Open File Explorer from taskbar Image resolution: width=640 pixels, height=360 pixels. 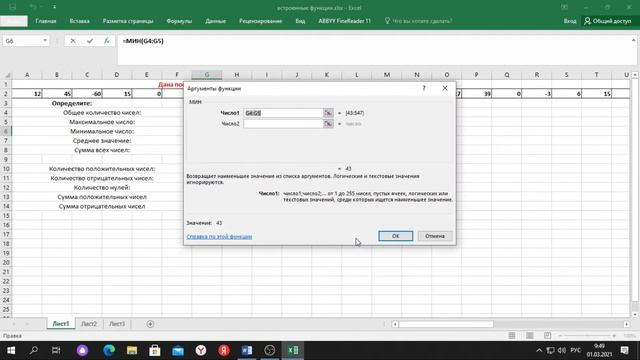pos(132,350)
